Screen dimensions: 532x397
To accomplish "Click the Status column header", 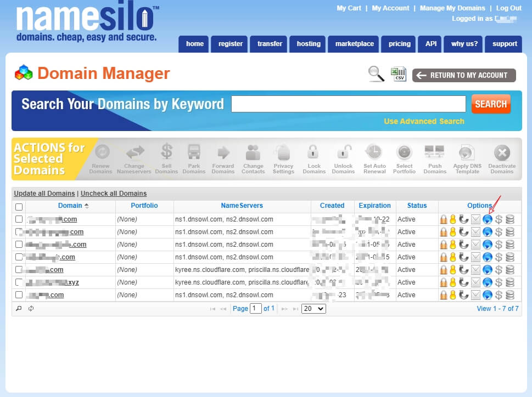I will 417,206.
